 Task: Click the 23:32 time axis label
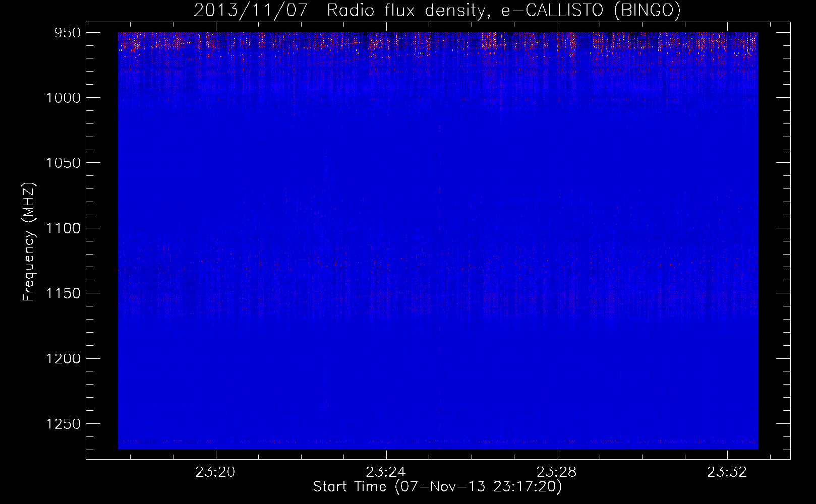click(x=727, y=472)
